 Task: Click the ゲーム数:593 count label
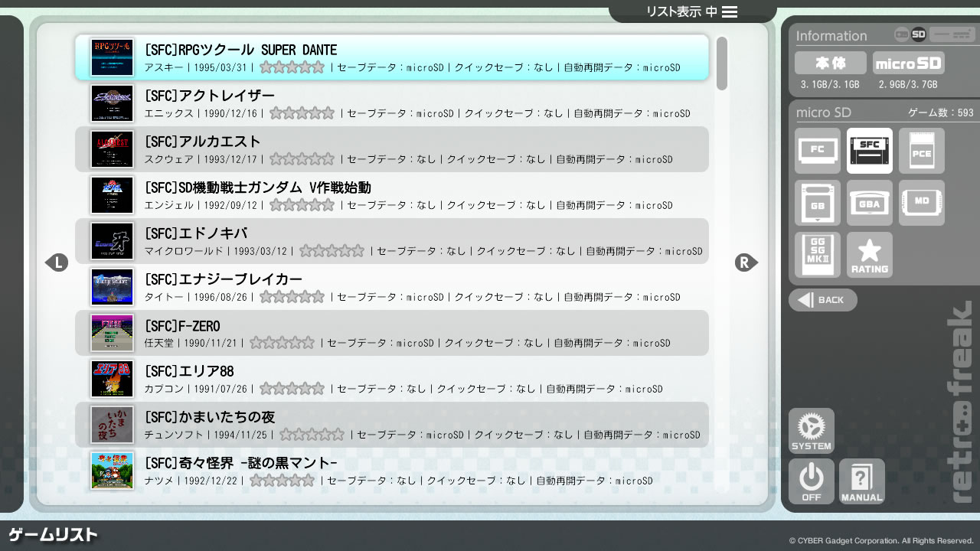941,112
